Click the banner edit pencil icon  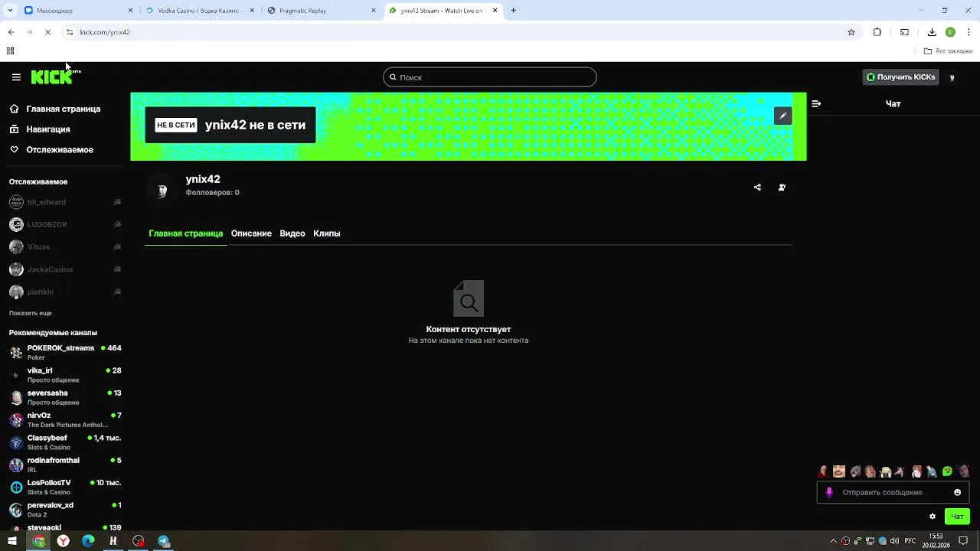782,116
